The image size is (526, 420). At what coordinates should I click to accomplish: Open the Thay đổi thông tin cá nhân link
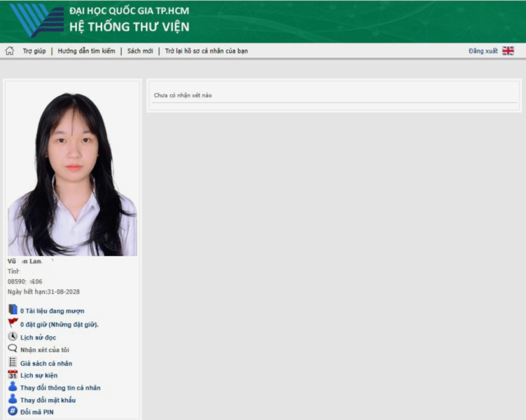pos(60,388)
